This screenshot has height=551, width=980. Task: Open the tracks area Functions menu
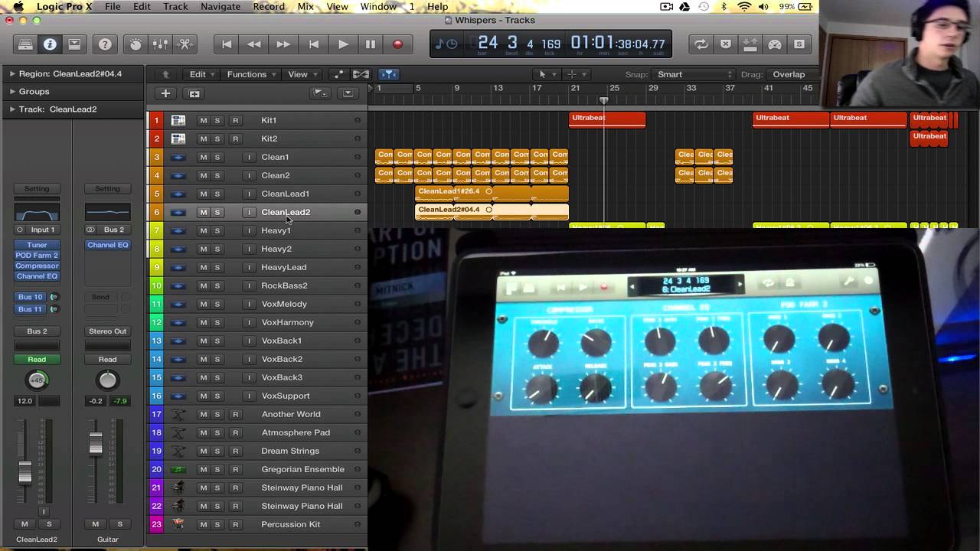tap(251, 74)
